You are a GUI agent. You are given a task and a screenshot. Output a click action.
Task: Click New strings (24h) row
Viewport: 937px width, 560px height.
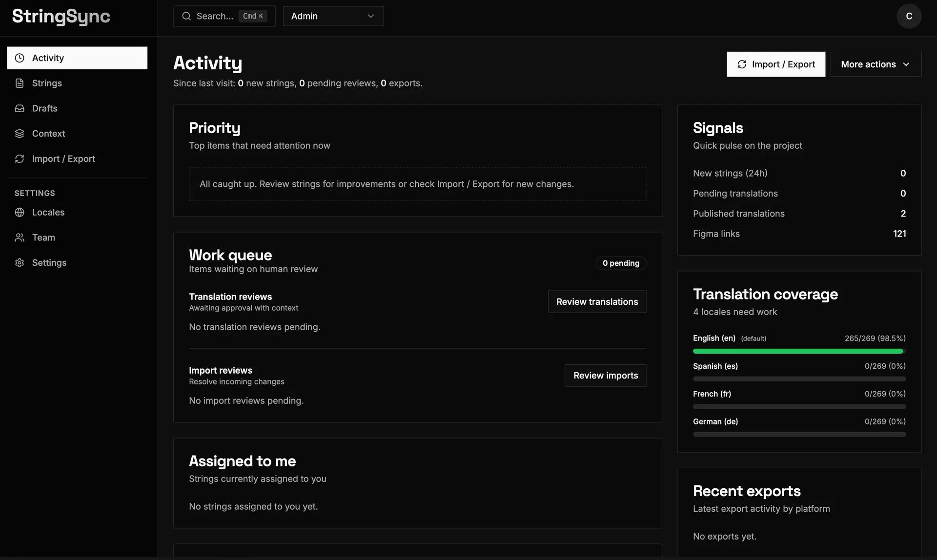coord(799,174)
